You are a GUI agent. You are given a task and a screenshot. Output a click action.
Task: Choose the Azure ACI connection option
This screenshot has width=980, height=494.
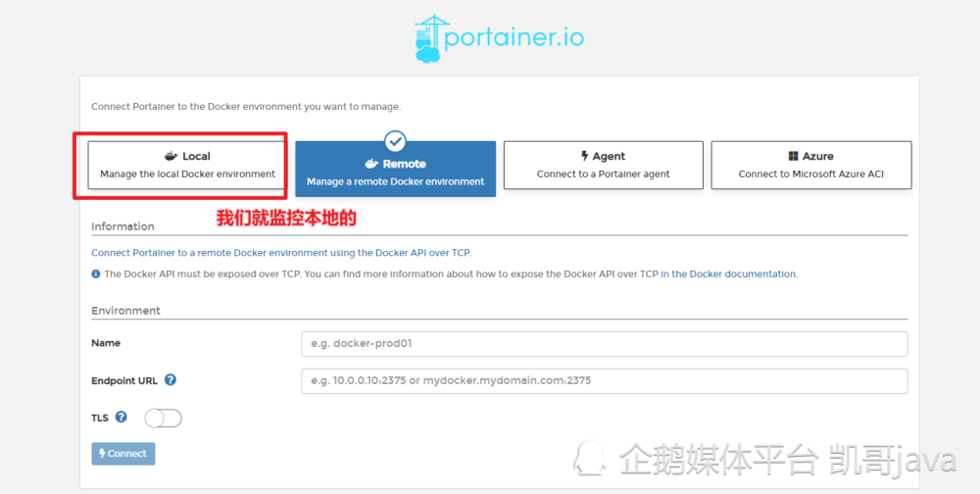point(811,165)
